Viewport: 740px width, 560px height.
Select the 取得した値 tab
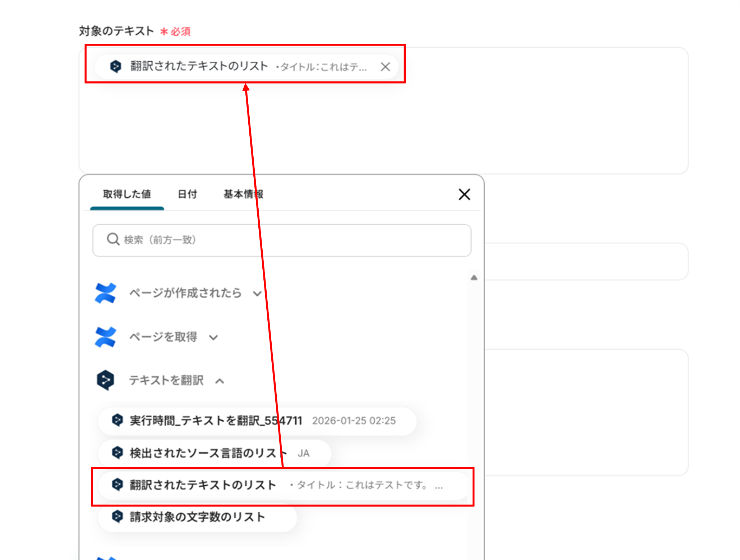pos(127,194)
